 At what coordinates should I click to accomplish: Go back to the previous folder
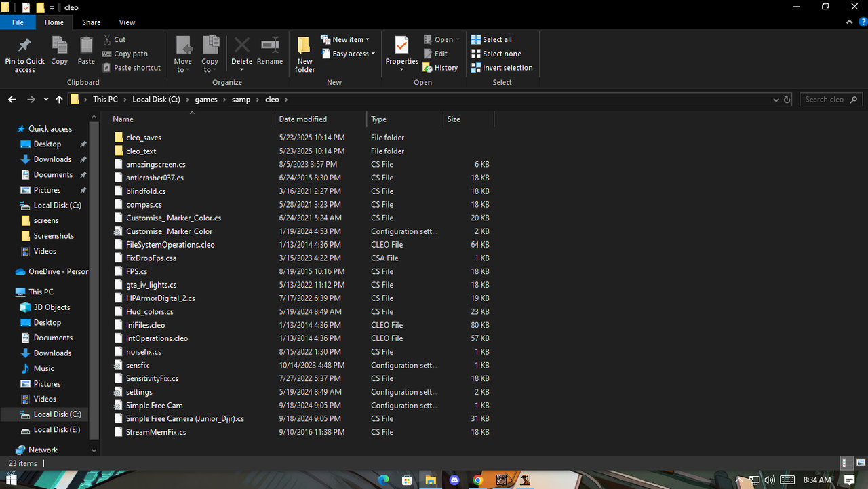(x=12, y=100)
